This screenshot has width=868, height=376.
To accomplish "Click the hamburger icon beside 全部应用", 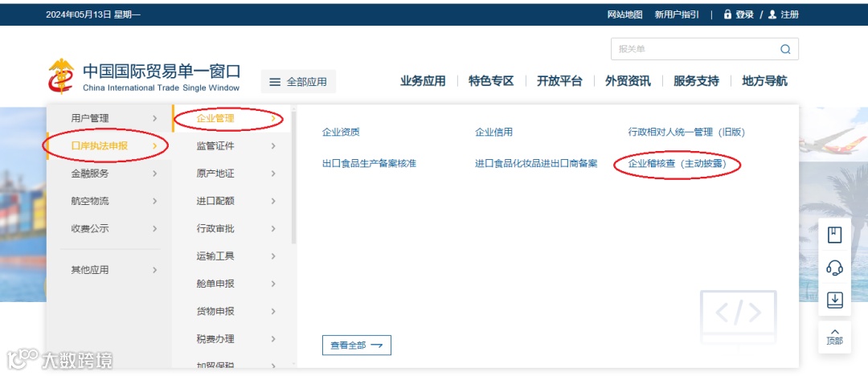I will click(x=275, y=82).
